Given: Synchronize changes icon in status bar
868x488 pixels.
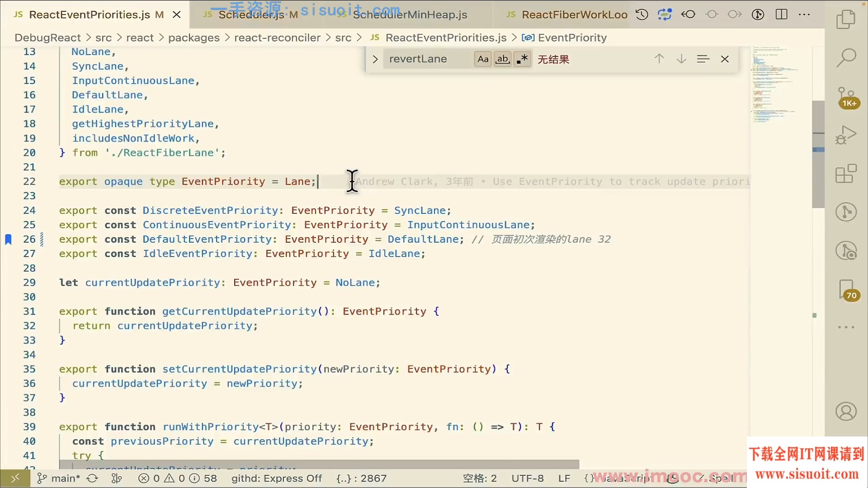Looking at the screenshot, I should click(x=92, y=478).
